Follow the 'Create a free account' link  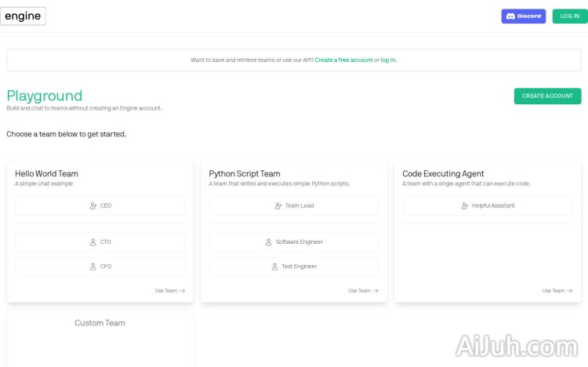[343, 60]
